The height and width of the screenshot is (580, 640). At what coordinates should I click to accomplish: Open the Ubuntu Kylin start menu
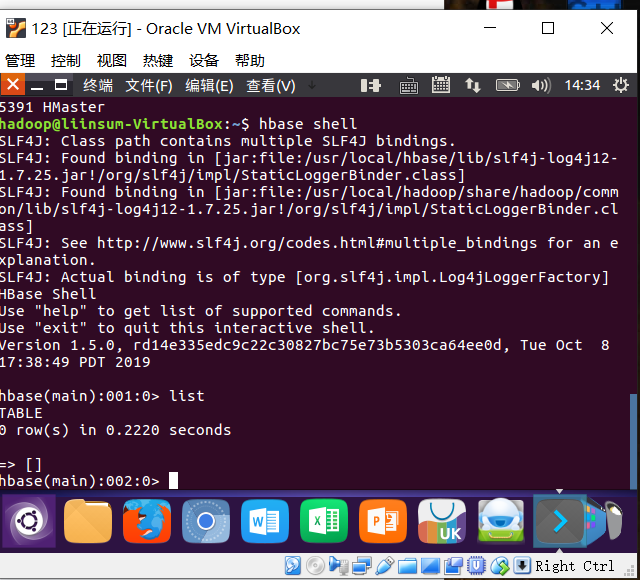29,521
